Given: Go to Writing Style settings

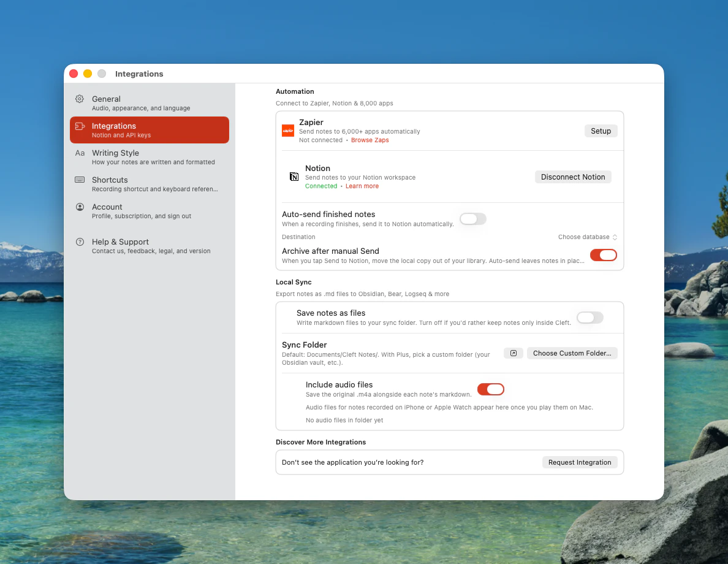Looking at the screenshot, I should (x=150, y=157).
